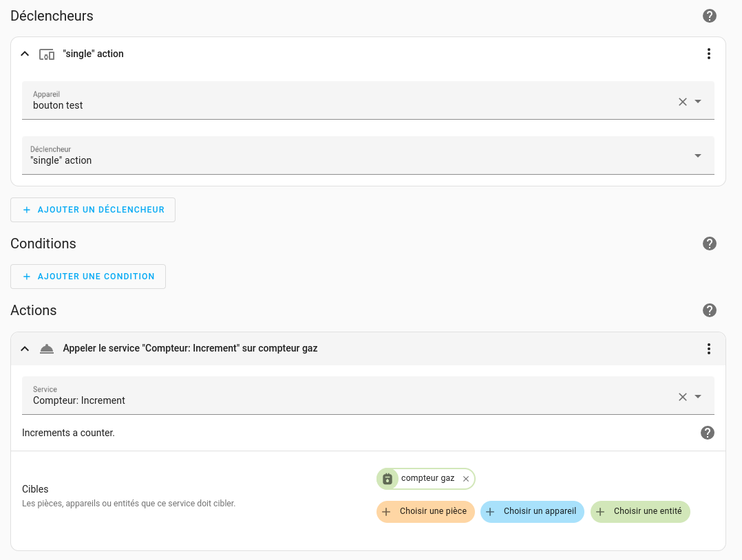Expand the Appareil dropdown arrow

click(698, 102)
